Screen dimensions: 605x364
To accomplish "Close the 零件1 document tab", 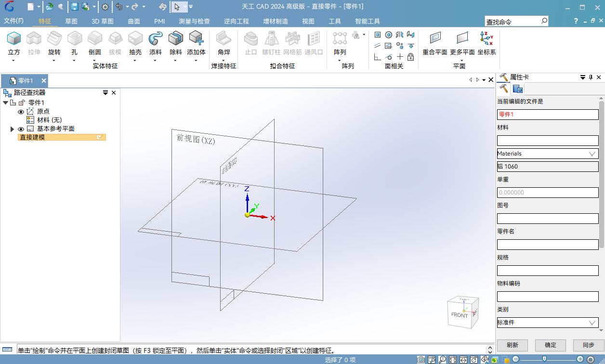I will pos(43,81).
